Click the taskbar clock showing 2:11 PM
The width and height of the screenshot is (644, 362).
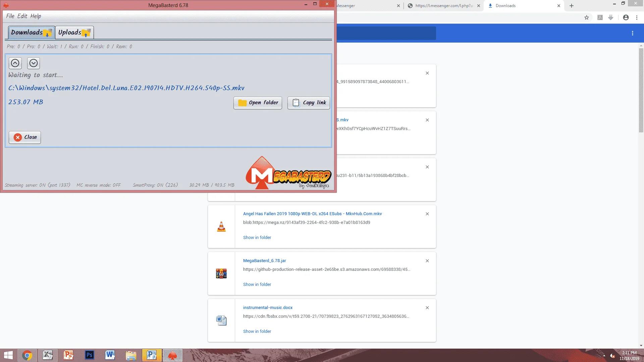(630, 356)
